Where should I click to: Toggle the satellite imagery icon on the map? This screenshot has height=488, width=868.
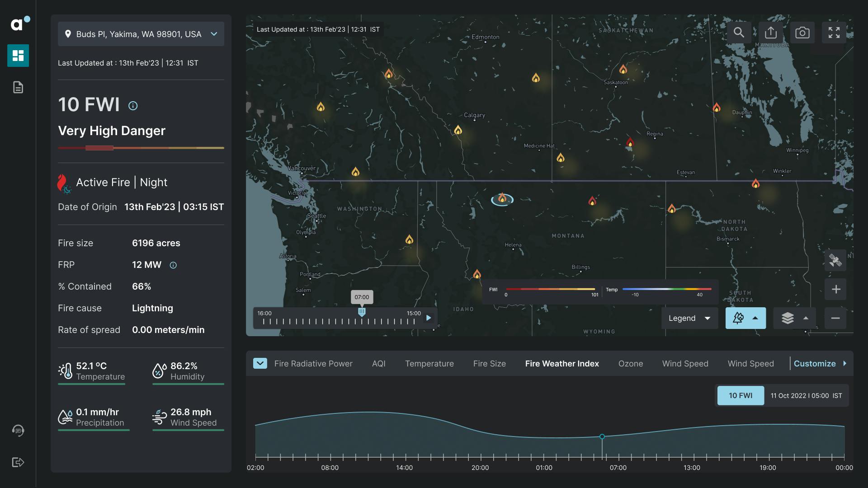[x=835, y=261]
